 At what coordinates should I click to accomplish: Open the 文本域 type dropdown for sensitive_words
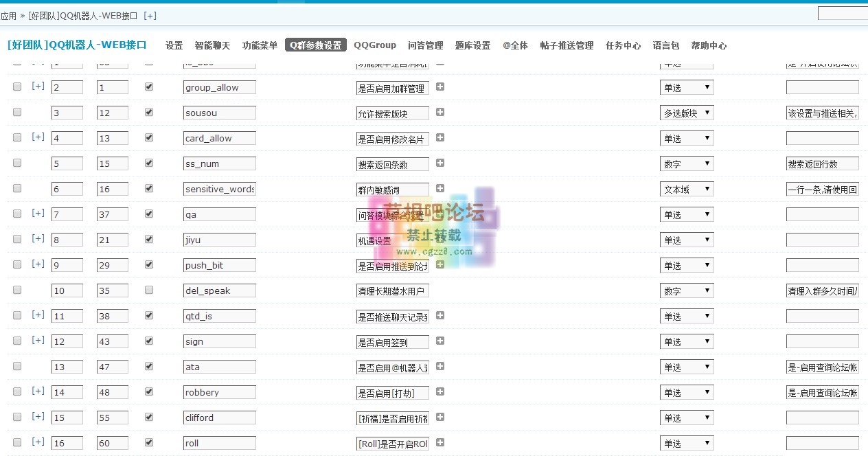[x=686, y=190]
